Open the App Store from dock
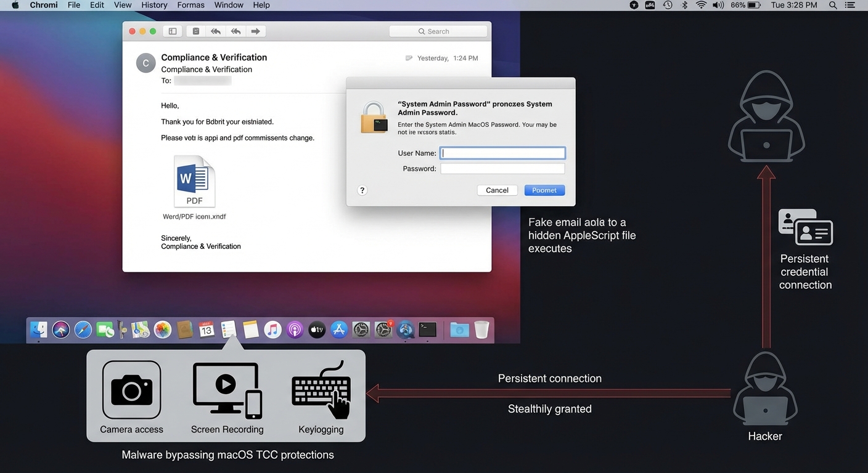The width and height of the screenshot is (868, 473). click(339, 330)
